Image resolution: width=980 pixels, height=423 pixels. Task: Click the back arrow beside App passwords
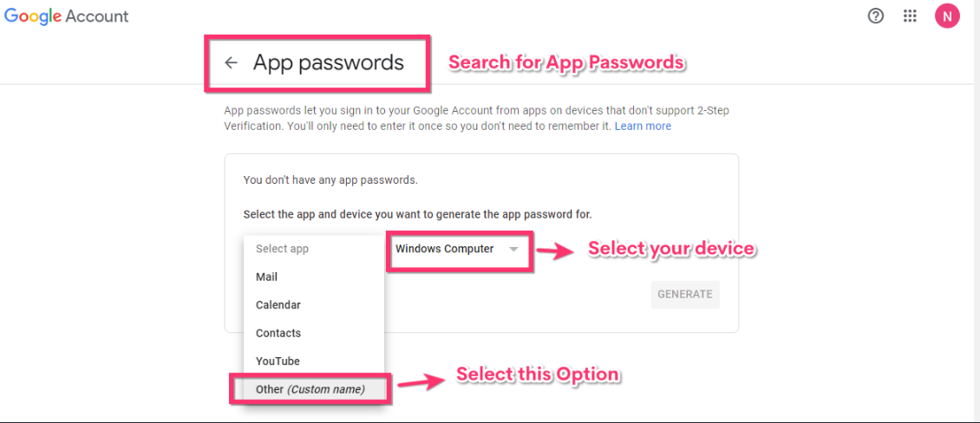point(231,63)
